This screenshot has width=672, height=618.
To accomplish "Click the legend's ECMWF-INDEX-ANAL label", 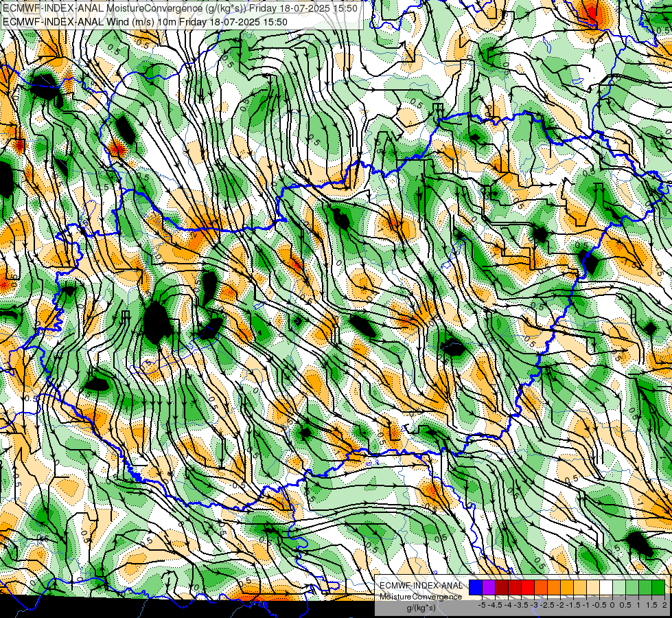I will (x=421, y=586).
